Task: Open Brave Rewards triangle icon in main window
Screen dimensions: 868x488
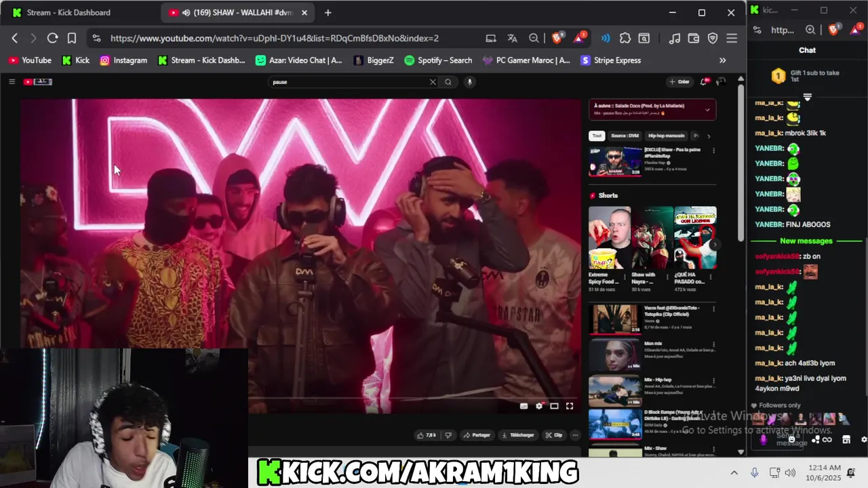Action: tap(579, 38)
